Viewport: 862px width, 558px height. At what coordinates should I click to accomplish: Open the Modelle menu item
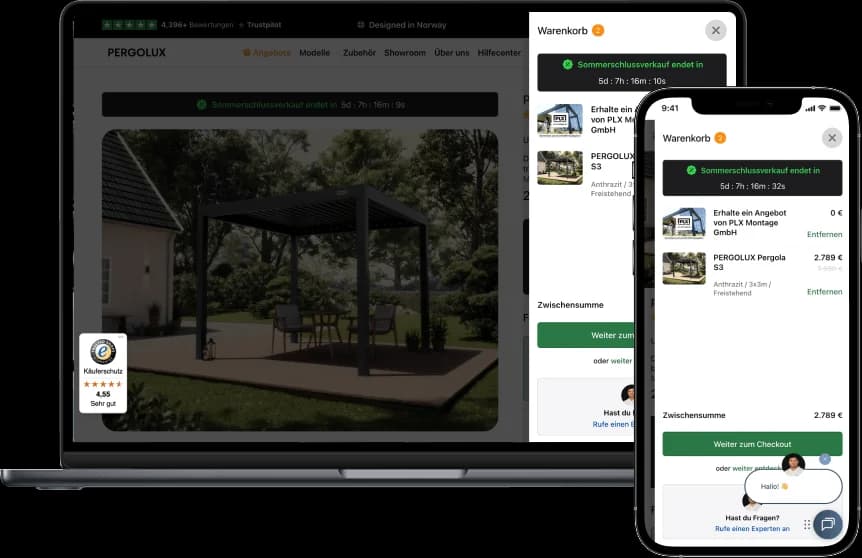pyautogui.click(x=314, y=53)
